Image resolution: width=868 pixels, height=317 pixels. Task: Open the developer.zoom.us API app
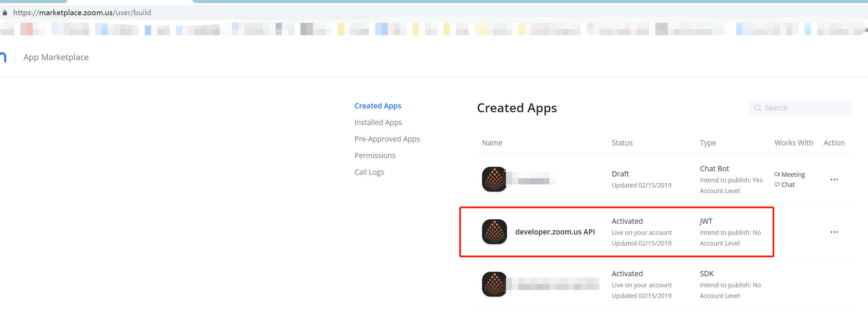coord(555,232)
